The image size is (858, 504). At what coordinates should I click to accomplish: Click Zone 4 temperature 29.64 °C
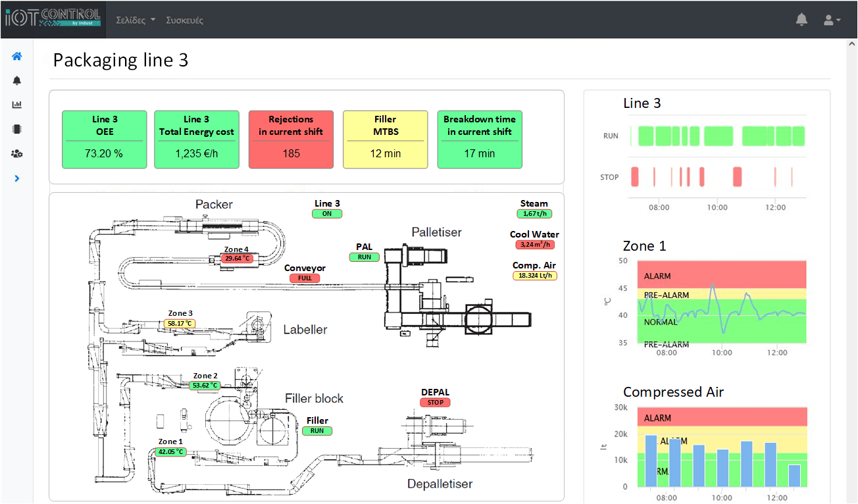pos(238,259)
